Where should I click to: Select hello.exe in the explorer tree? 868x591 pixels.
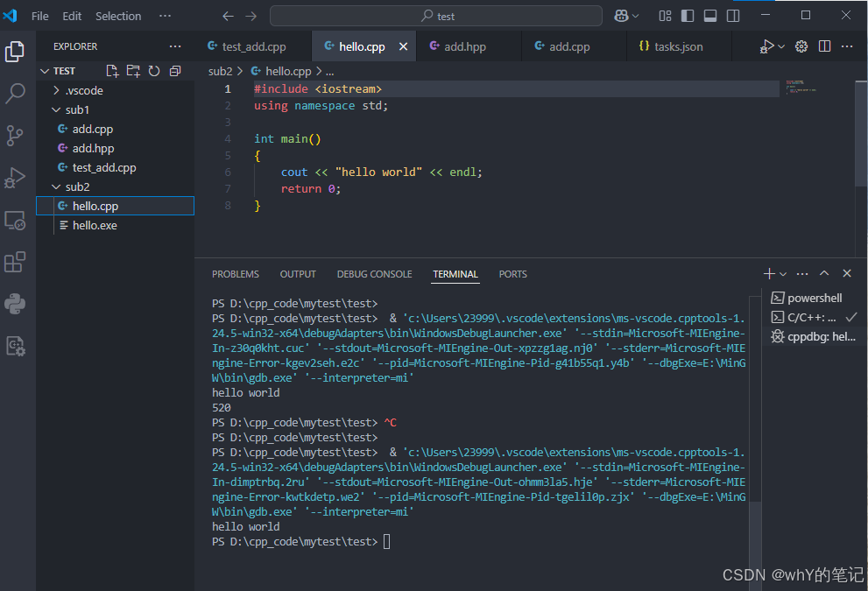pos(115,226)
